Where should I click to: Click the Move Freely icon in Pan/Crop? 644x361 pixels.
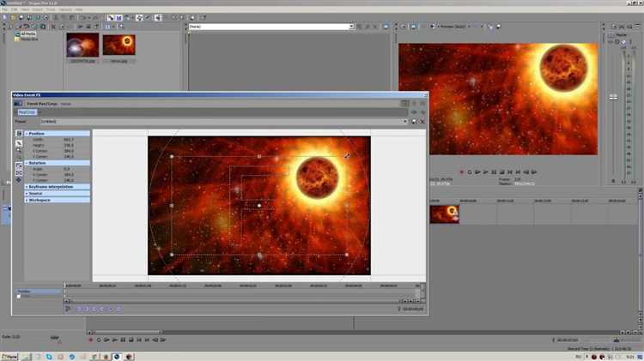[x=19, y=181]
